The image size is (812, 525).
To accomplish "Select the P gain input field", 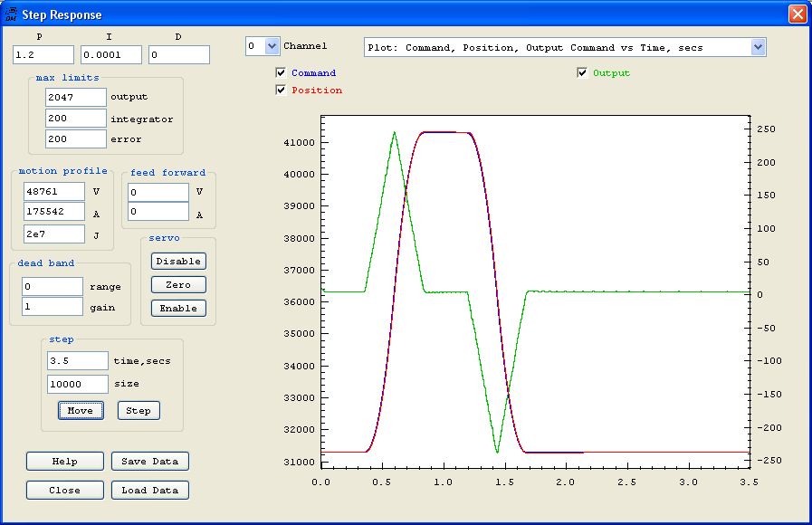I will coord(43,55).
